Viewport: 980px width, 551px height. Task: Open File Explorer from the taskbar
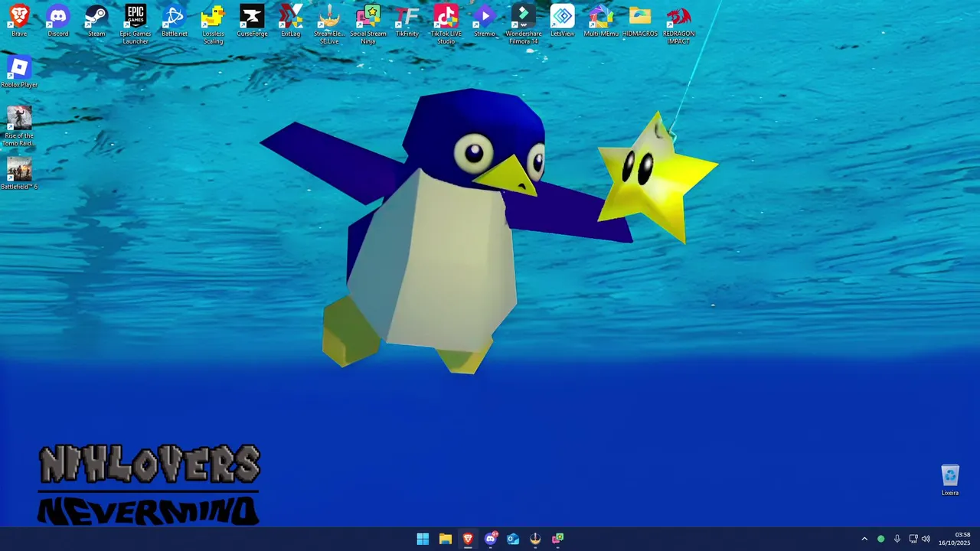click(x=445, y=539)
